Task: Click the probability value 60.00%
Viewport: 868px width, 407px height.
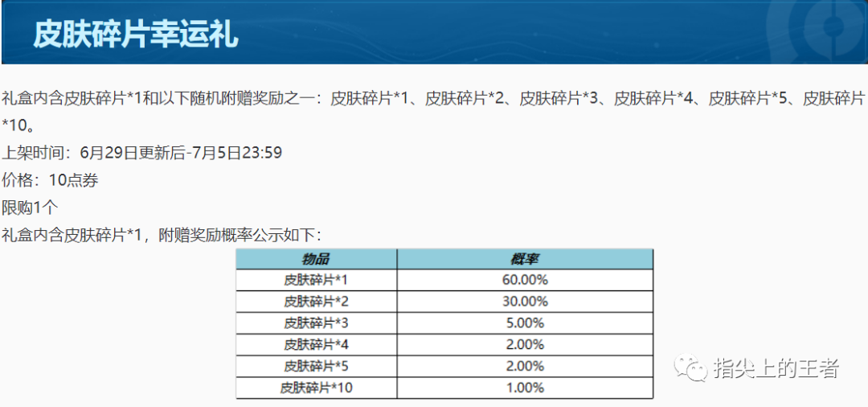Action: (525, 280)
